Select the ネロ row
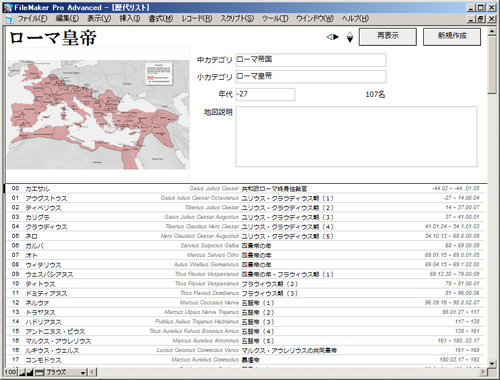Screen dimensions: 500x380 pos(246,236)
